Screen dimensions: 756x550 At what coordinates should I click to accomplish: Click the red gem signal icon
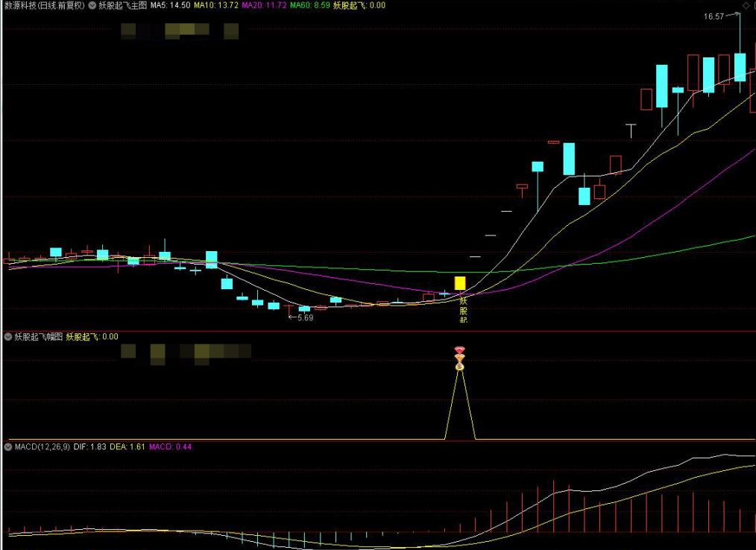460,350
